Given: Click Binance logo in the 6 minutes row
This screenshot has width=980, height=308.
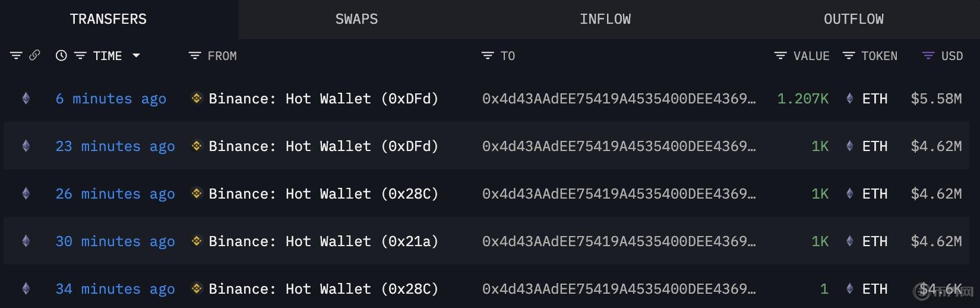Looking at the screenshot, I should tap(197, 98).
